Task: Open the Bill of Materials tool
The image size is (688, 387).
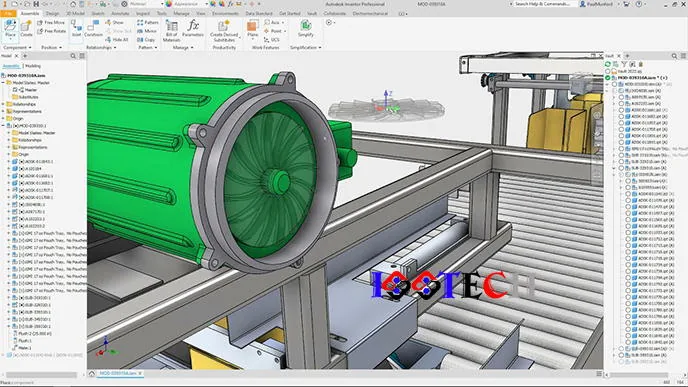Action: click(171, 31)
